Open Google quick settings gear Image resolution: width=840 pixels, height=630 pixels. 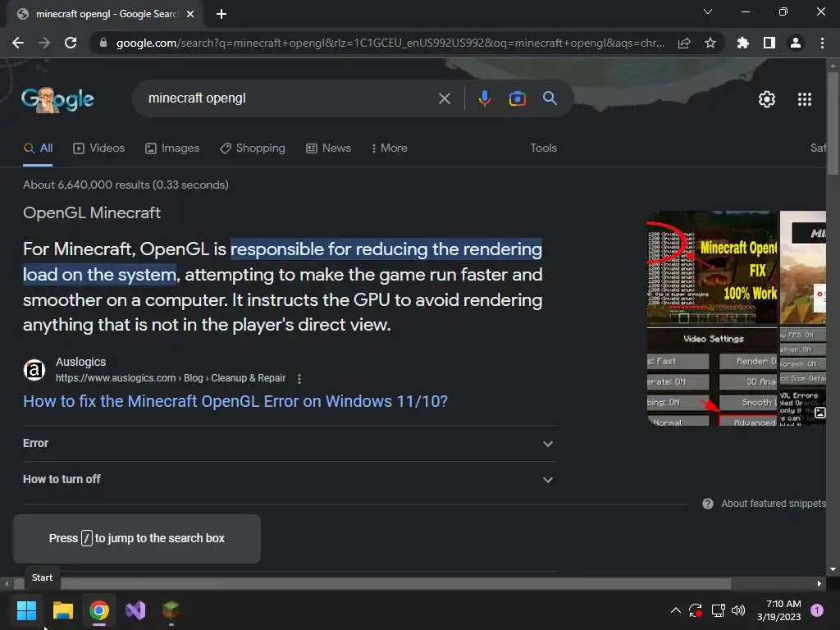pos(767,99)
